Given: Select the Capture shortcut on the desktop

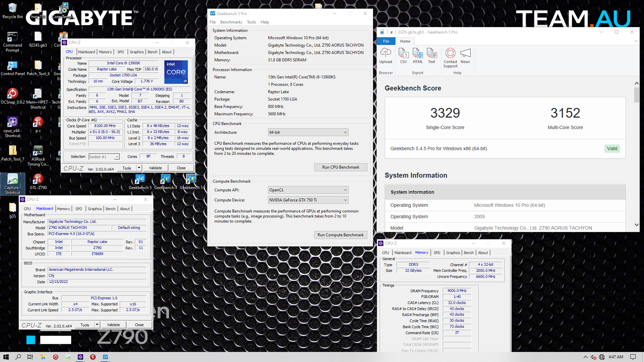Looking at the screenshot, I should [x=12, y=184].
